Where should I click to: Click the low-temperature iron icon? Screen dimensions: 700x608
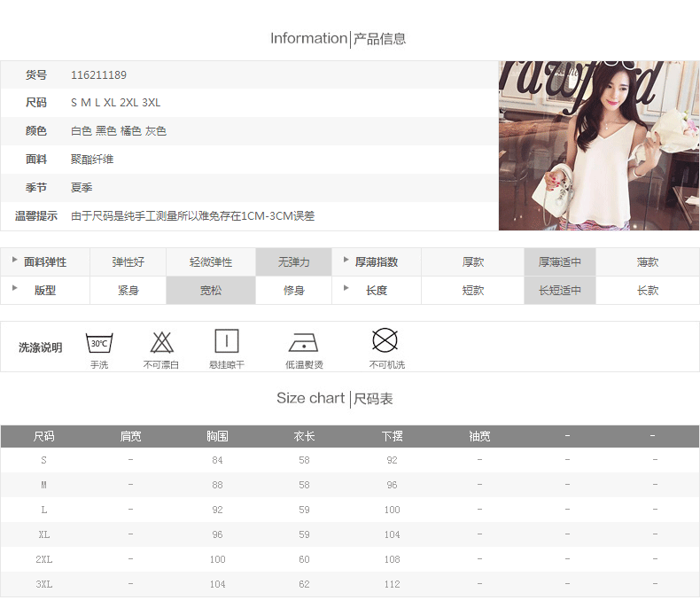click(x=303, y=342)
